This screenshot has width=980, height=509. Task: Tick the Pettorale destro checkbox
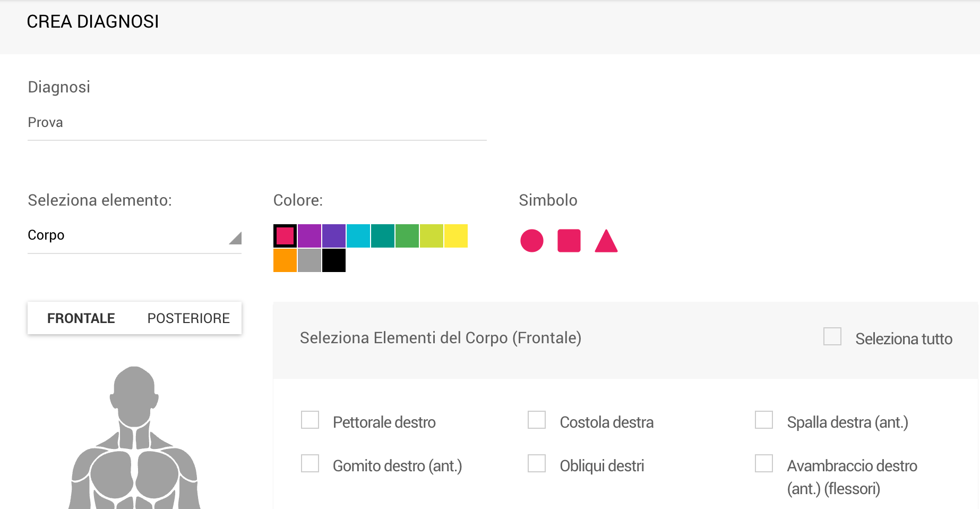click(310, 420)
